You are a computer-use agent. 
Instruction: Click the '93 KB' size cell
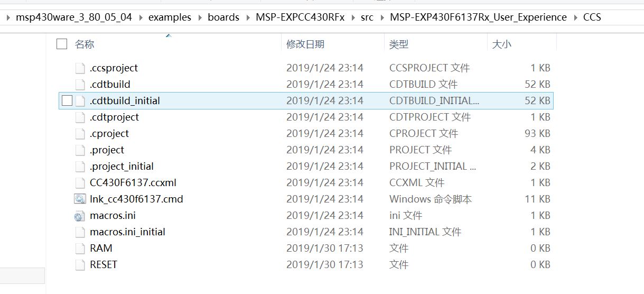click(537, 134)
